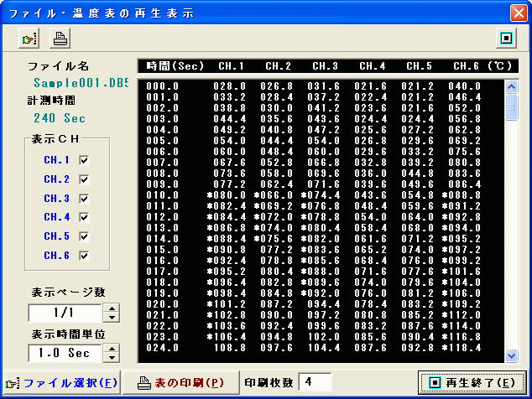Click the 1.0 Sec time unit field
Screen dimensions: 532x399
click(x=65, y=353)
